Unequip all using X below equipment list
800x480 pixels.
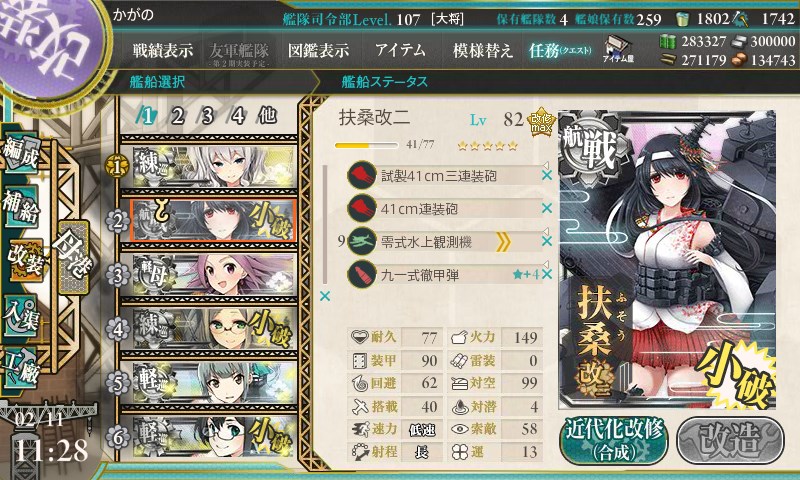point(324,296)
